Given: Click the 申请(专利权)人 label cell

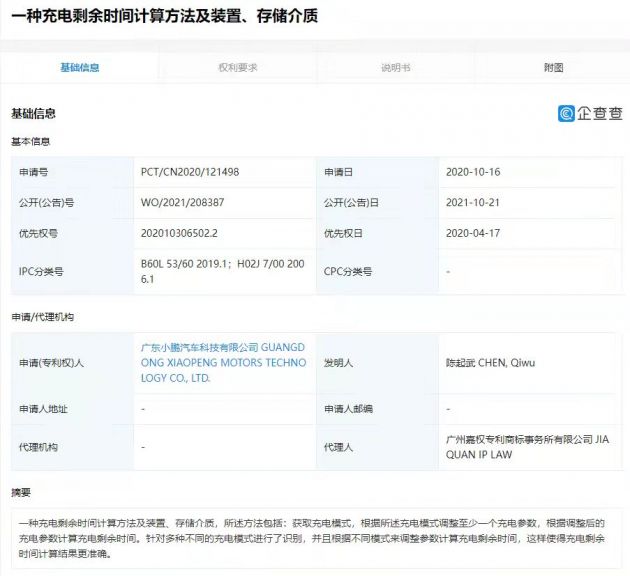Looking at the screenshot, I should coord(72,363).
